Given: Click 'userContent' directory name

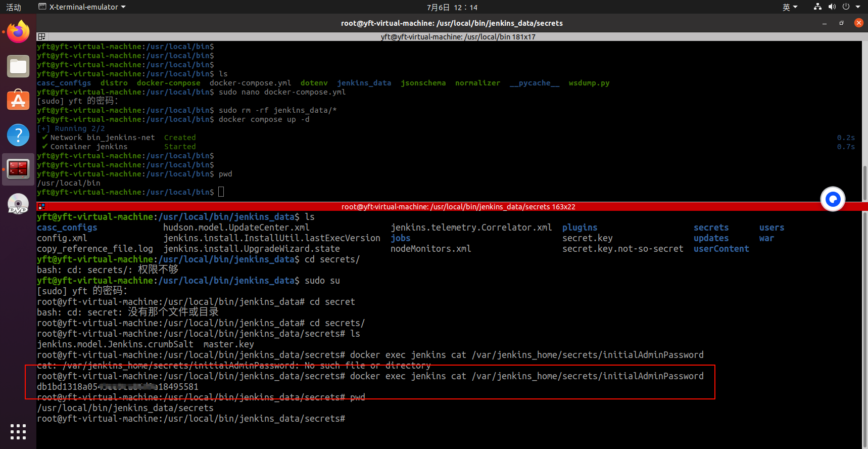Looking at the screenshot, I should click(x=721, y=249).
